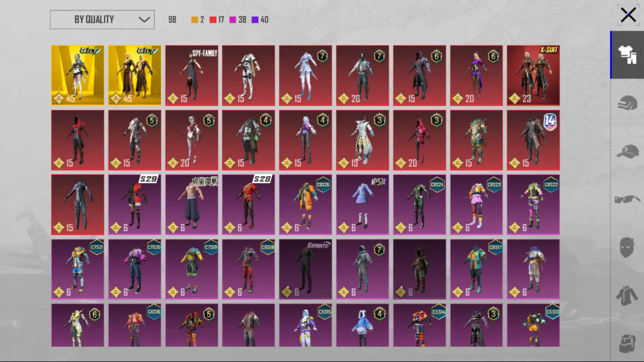
Task: Select the jacket category icon
Action: pos(627,296)
